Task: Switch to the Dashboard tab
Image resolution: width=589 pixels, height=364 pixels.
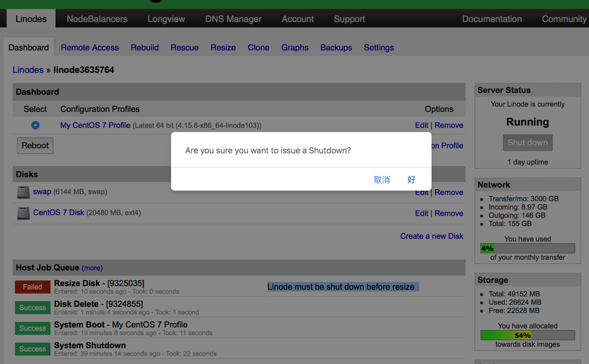Action: coord(28,48)
